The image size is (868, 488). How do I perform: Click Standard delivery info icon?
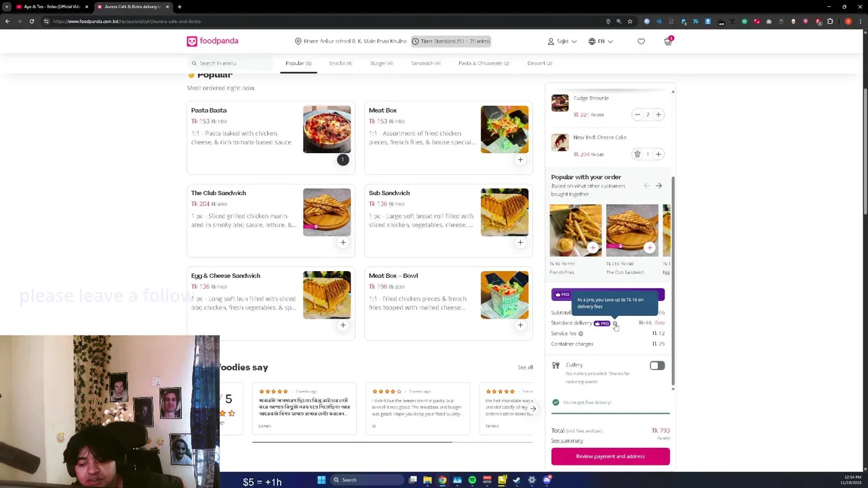click(x=615, y=323)
